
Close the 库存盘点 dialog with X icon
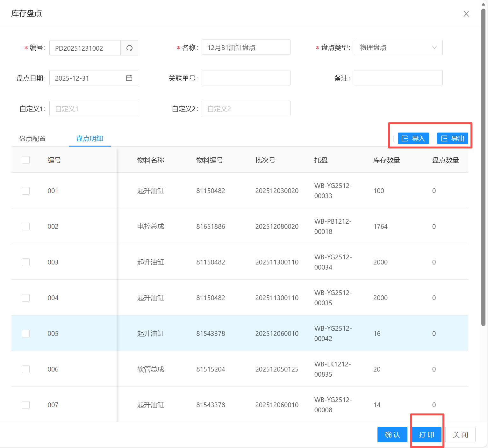click(466, 14)
